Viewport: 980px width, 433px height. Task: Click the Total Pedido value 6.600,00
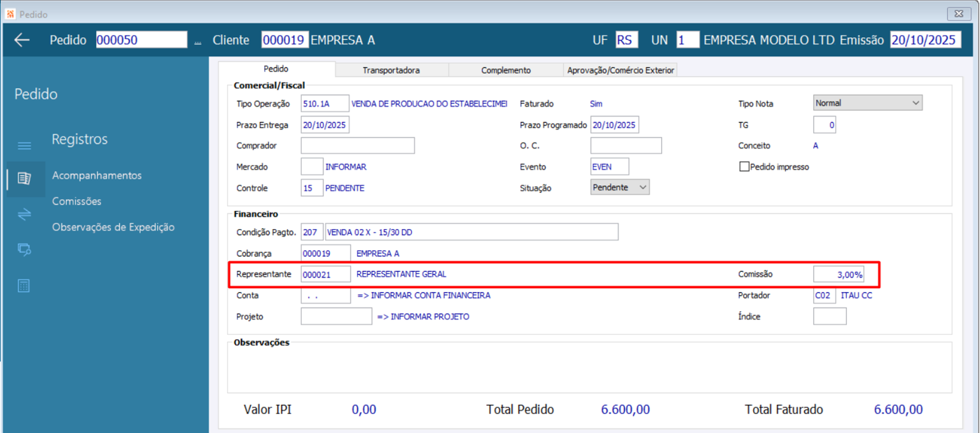click(x=626, y=410)
